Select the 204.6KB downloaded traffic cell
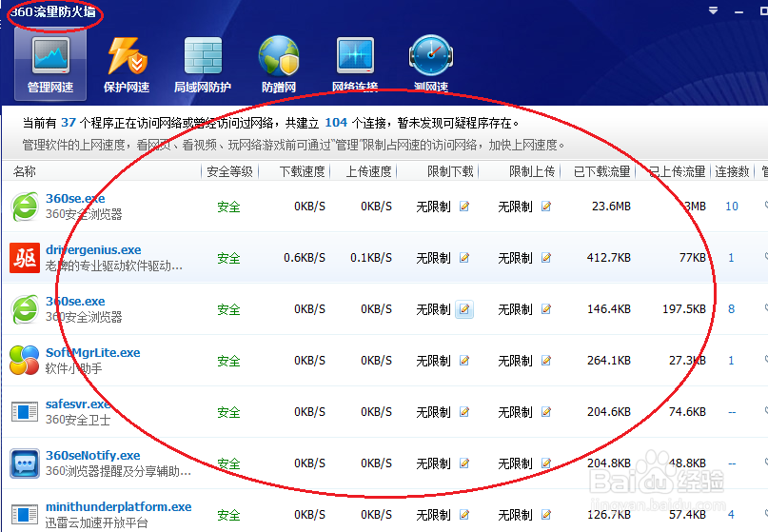This screenshot has width=768, height=532. click(x=609, y=412)
